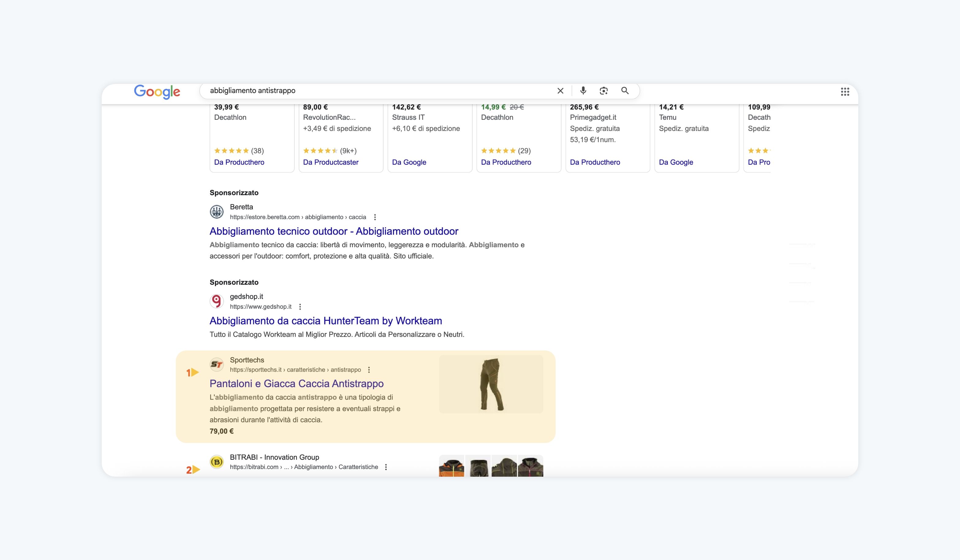The height and width of the screenshot is (560, 960).
Task: Click 'Da Google' under Strauss IT product
Action: pos(409,162)
